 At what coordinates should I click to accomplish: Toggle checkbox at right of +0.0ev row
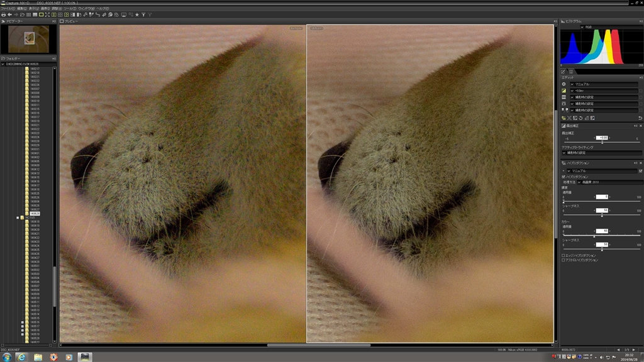[x=641, y=90]
